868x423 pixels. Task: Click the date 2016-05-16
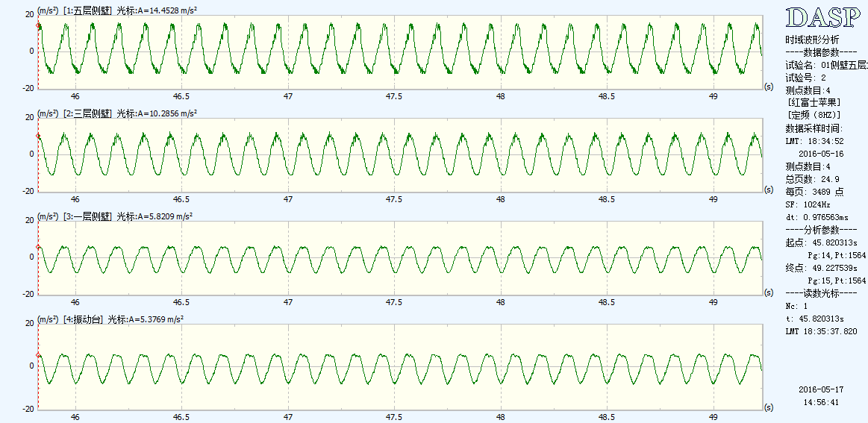click(x=822, y=153)
